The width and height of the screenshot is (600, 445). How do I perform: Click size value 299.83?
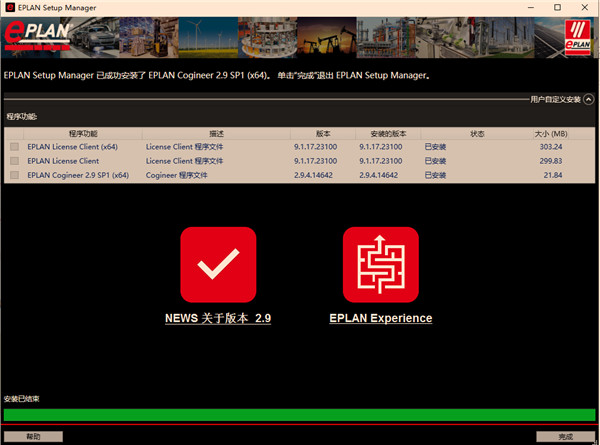tap(551, 161)
